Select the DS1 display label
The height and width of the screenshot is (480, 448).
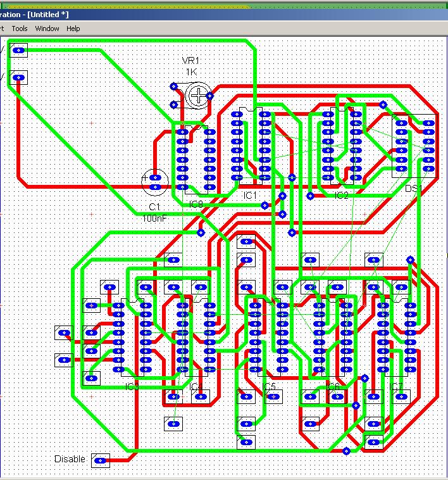pyautogui.click(x=413, y=188)
